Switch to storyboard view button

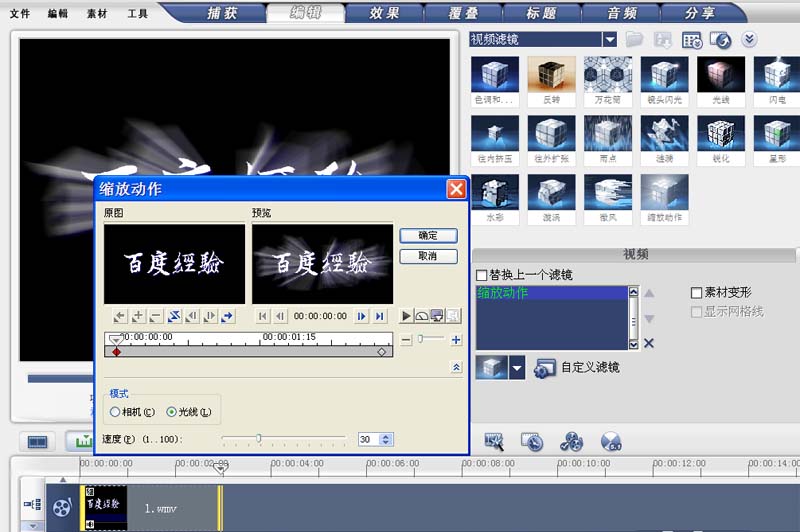click(x=37, y=442)
